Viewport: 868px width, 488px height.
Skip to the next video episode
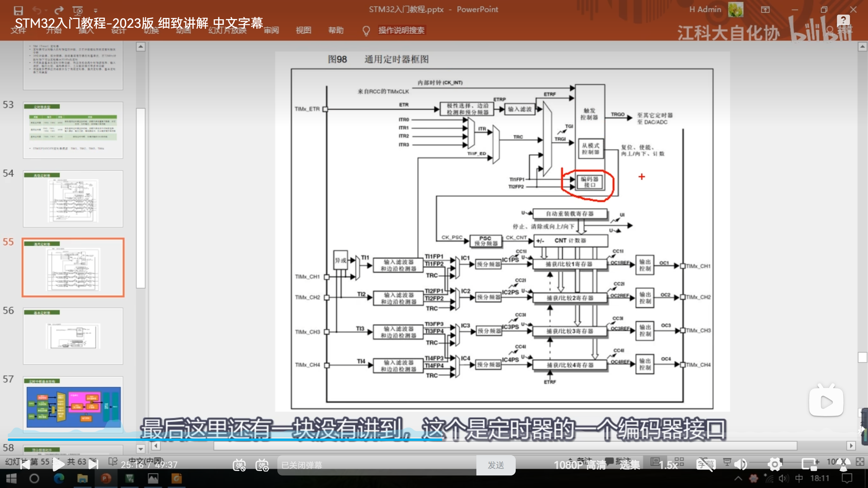click(x=93, y=465)
